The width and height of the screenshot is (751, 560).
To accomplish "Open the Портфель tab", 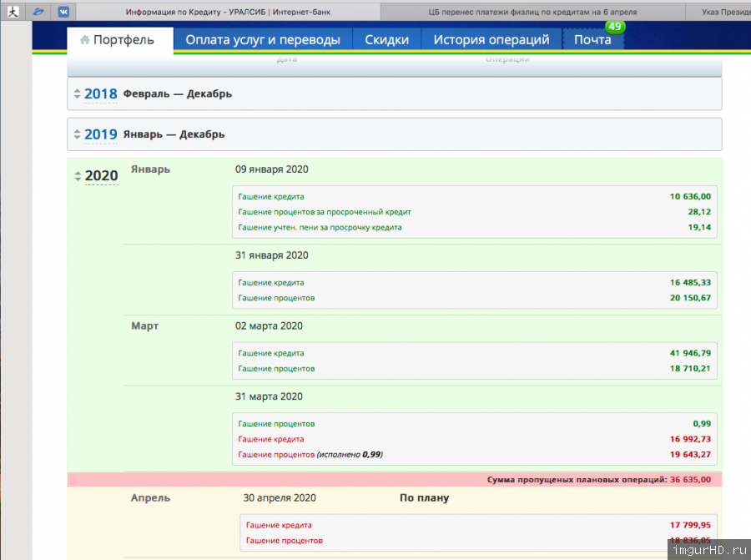I will (x=119, y=40).
